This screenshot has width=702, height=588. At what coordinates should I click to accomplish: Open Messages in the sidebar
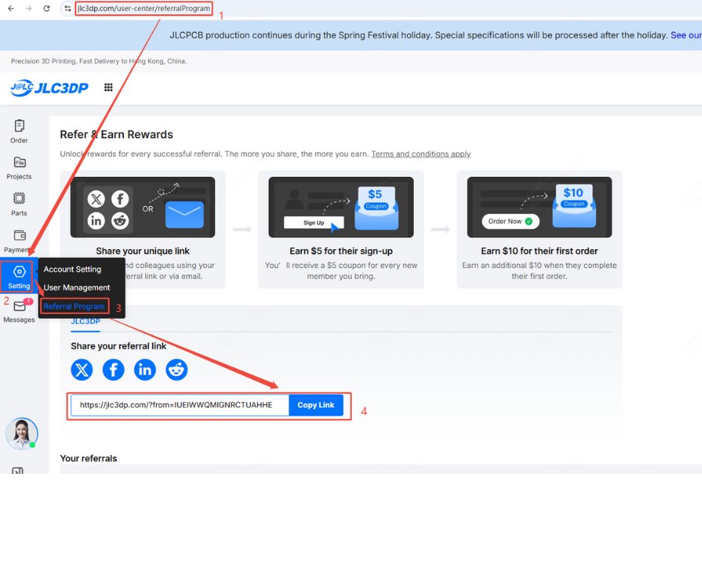19,311
